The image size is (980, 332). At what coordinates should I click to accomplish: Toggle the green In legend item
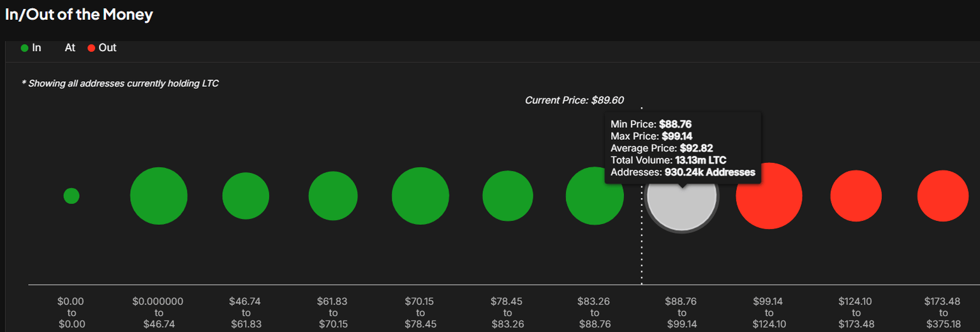point(31,48)
